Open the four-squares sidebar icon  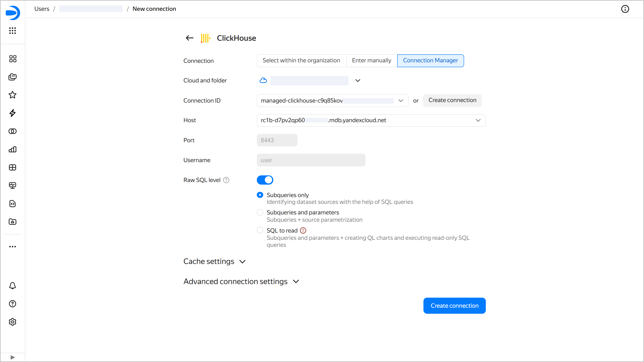point(13,59)
